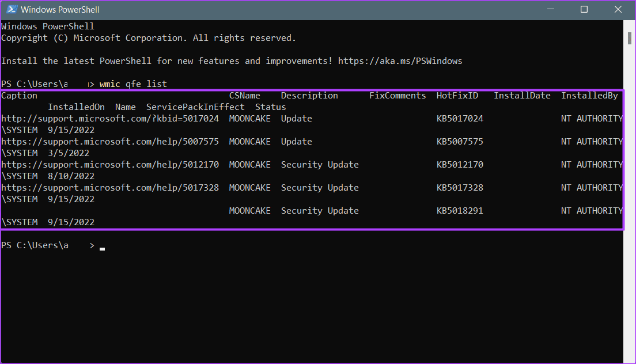Image resolution: width=636 pixels, height=364 pixels.
Task: Click the KB5018291 hotfix ID
Action: tap(460, 211)
